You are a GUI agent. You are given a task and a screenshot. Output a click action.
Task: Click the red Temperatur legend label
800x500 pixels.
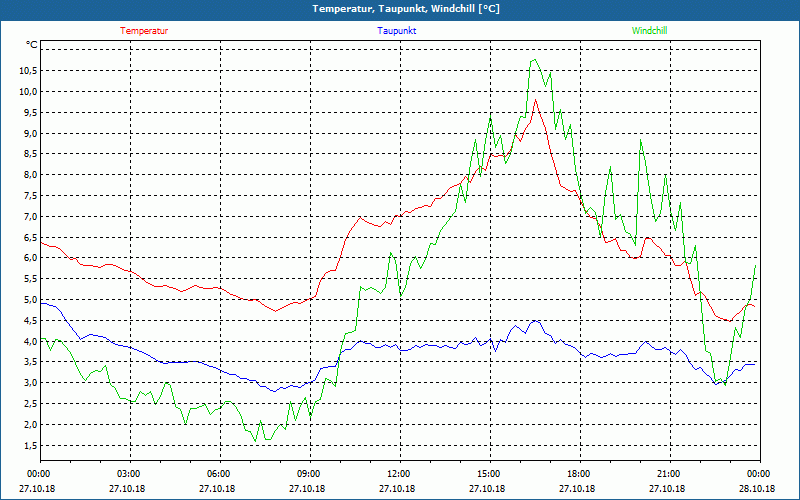(144, 31)
